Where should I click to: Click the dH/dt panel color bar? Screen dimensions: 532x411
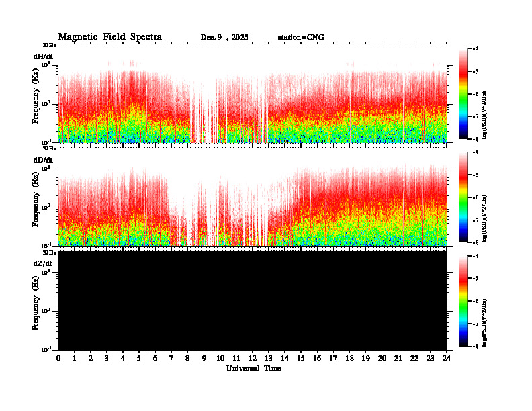point(463,93)
